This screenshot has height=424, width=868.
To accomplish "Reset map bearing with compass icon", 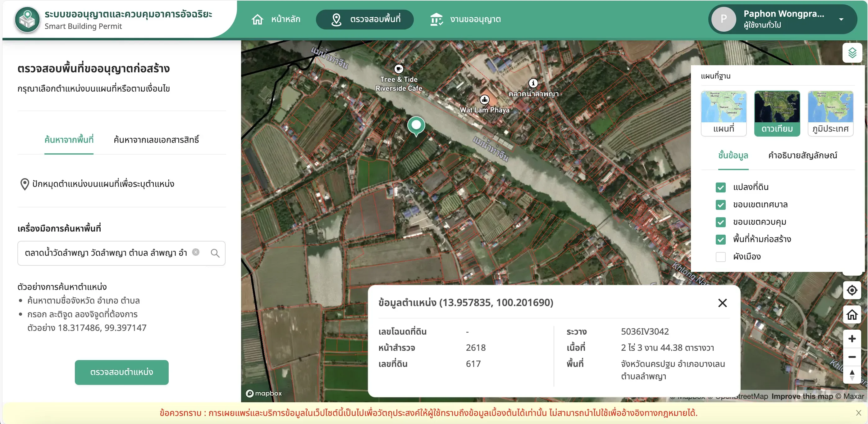I will point(852,375).
